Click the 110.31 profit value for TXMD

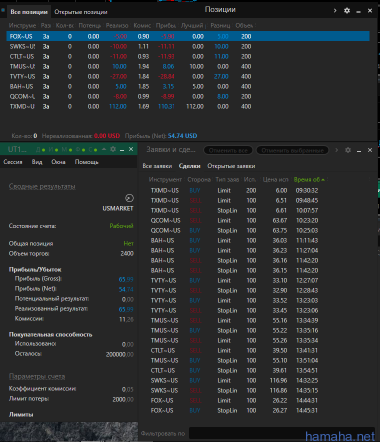(x=166, y=106)
